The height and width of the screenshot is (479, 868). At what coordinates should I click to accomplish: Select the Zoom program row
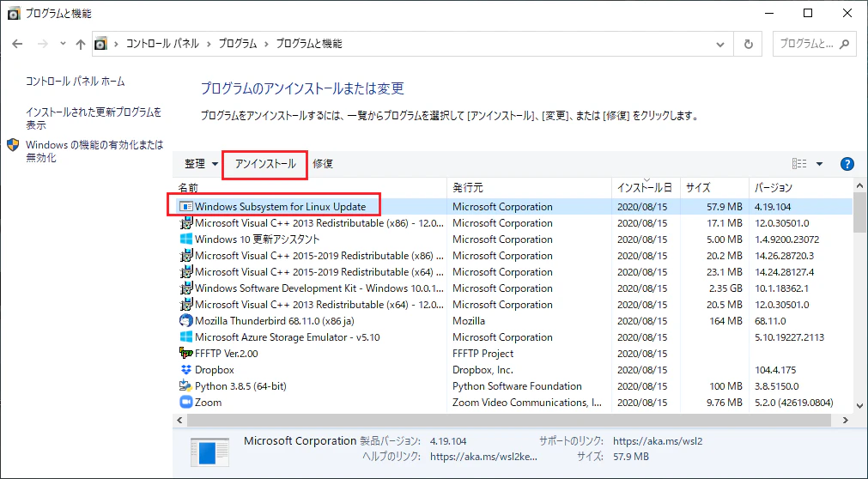pos(513,403)
